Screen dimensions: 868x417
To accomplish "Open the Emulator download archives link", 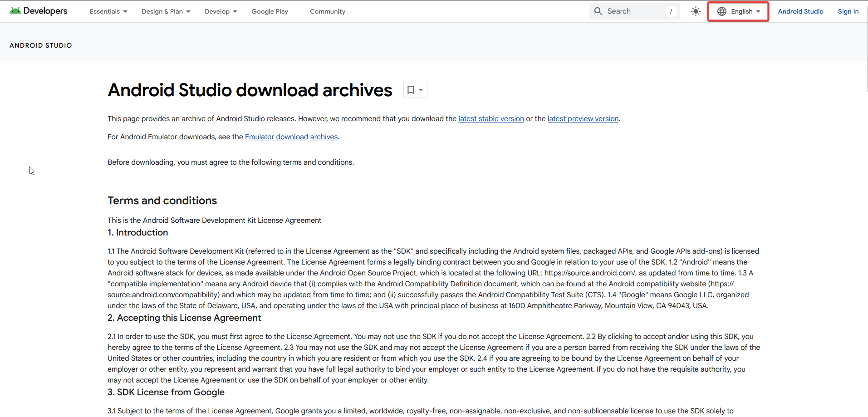I will (x=291, y=137).
